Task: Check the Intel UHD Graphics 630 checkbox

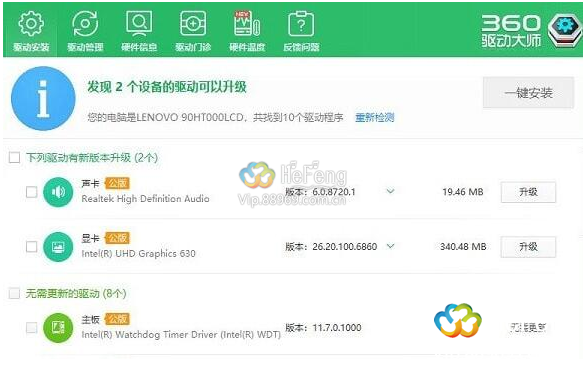Action: coord(32,246)
